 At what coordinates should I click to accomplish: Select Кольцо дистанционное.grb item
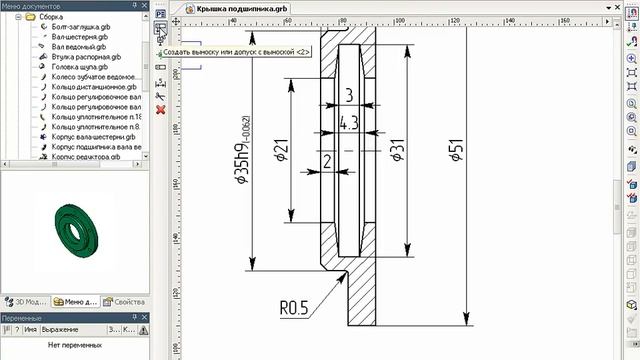tap(94, 87)
